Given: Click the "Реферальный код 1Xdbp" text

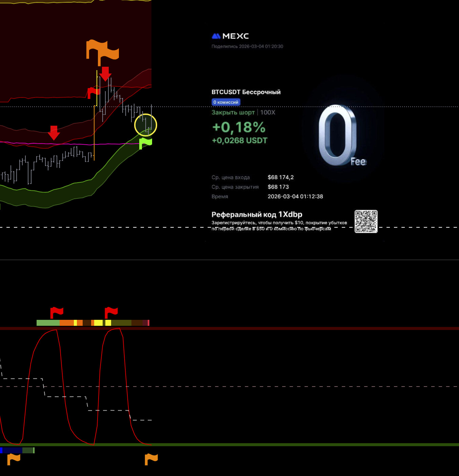Looking at the screenshot, I should [x=257, y=214].
